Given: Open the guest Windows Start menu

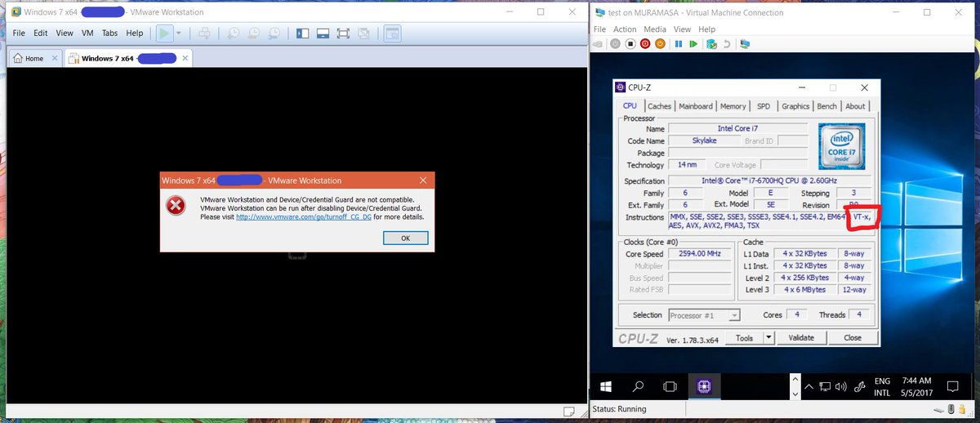Looking at the screenshot, I should [x=607, y=385].
